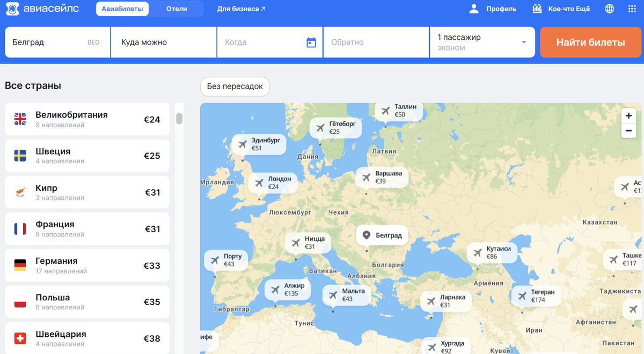Select the Лондон €24 map marker

[273, 183]
